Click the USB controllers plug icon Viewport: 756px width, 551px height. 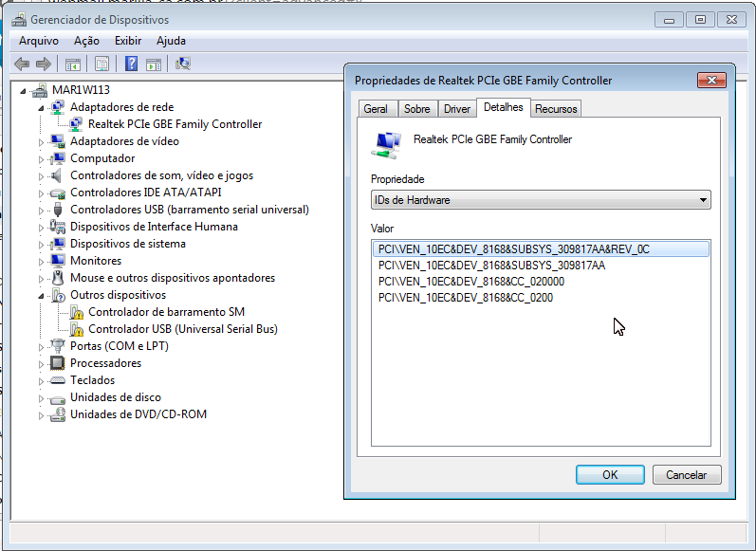(x=58, y=210)
